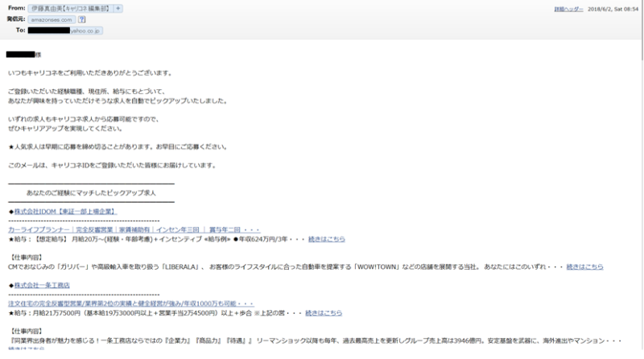Click the From: label in the mail header
The height and width of the screenshot is (359, 644).
(x=16, y=8)
